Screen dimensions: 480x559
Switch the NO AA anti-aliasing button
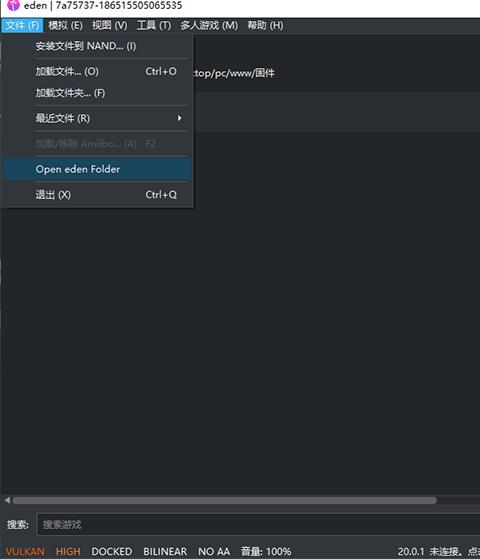click(214, 552)
